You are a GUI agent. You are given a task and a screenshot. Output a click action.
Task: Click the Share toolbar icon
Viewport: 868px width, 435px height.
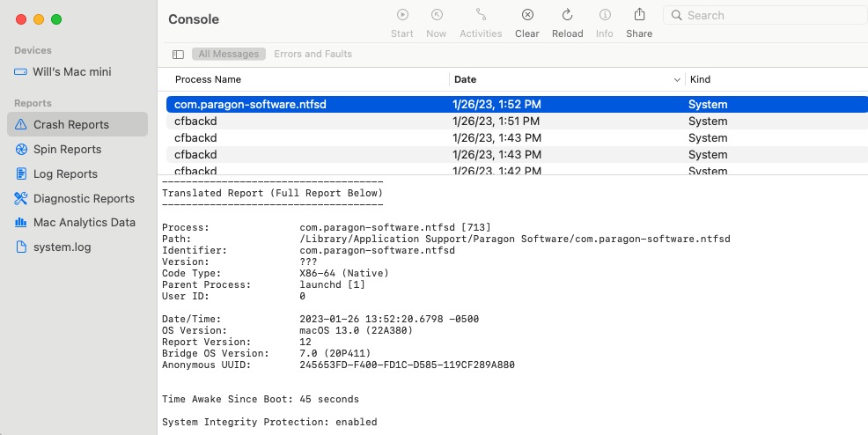pos(639,14)
